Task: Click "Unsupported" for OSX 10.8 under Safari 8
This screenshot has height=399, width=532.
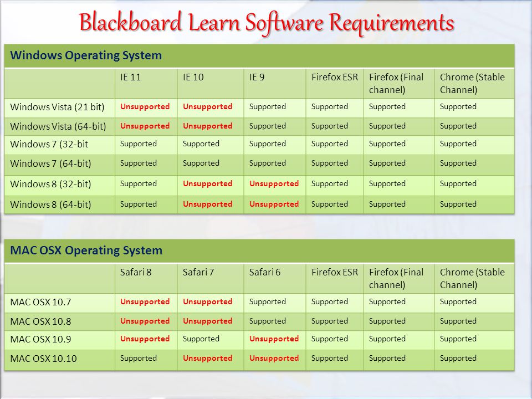Action: [x=145, y=321]
